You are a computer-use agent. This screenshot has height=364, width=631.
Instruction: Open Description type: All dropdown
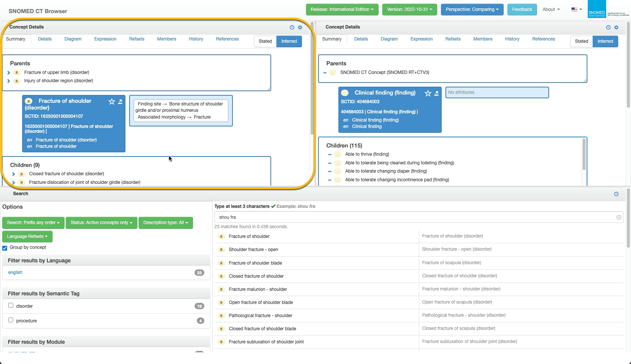coord(166,223)
